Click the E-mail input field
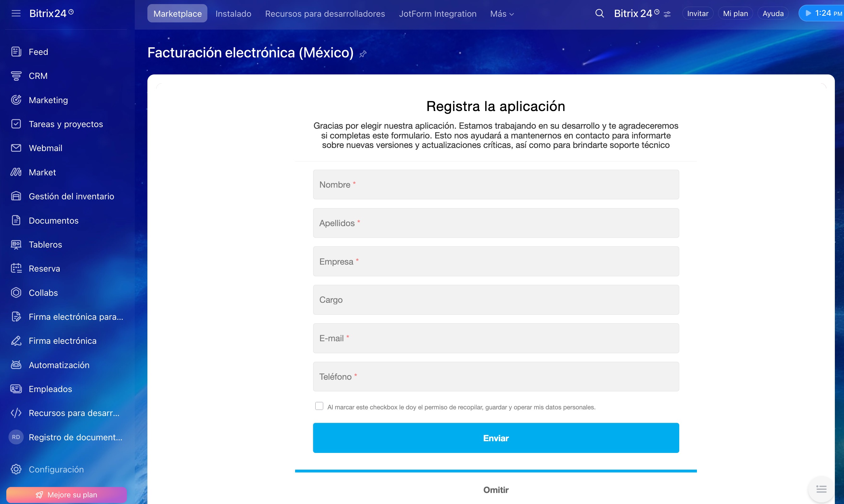 [496, 338]
